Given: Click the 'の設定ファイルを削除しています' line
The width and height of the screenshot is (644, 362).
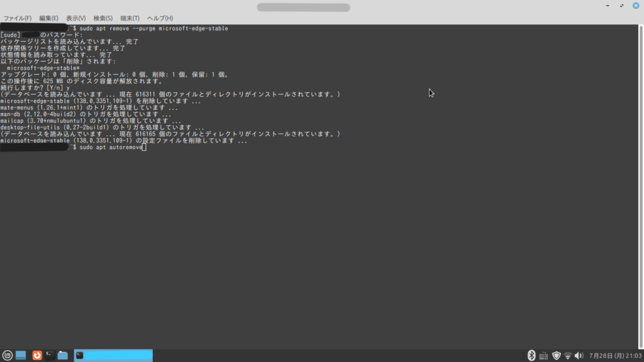Looking at the screenshot, I should click(124, 140).
